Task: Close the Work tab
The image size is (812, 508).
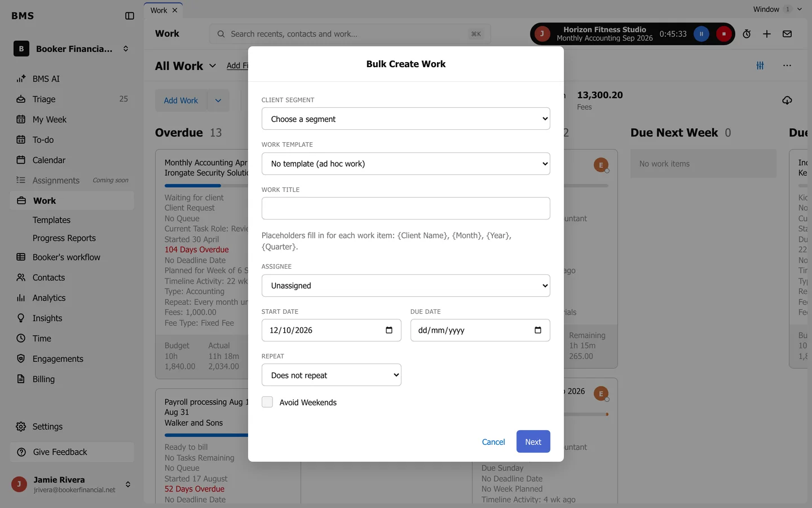Action: pyautogui.click(x=175, y=10)
